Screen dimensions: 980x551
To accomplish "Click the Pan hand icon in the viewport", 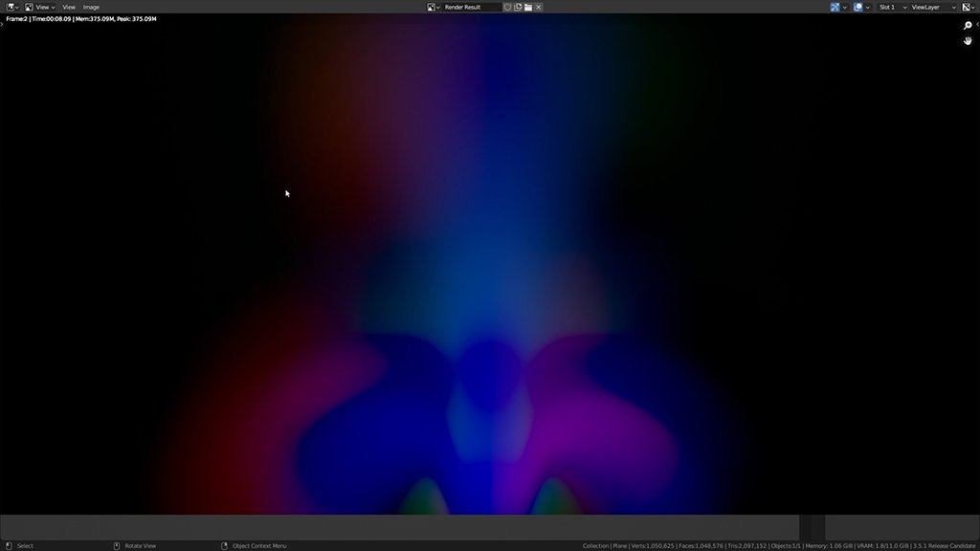I will (x=968, y=40).
